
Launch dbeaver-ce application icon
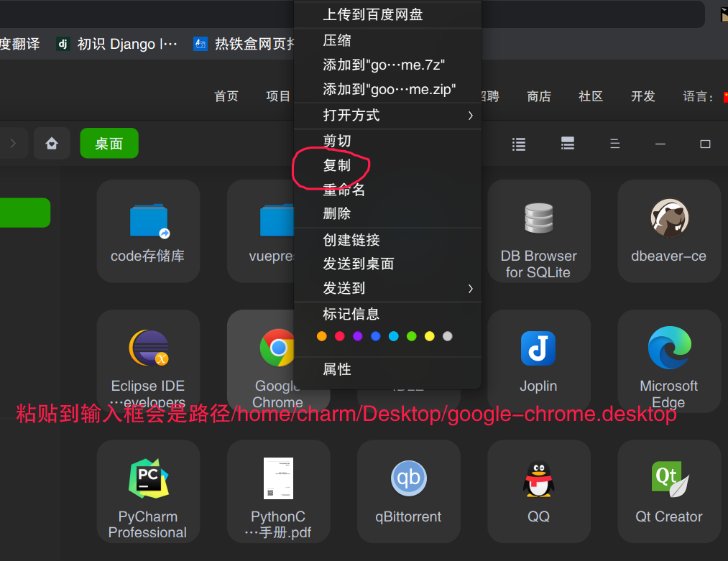669,218
